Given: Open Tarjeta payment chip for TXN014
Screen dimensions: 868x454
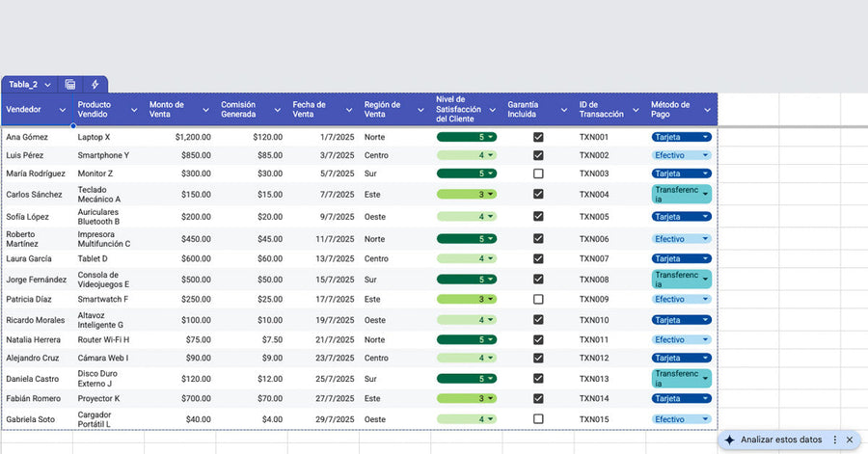Looking at the screenshot, I should pyautogui.click(x=682, y=398).
